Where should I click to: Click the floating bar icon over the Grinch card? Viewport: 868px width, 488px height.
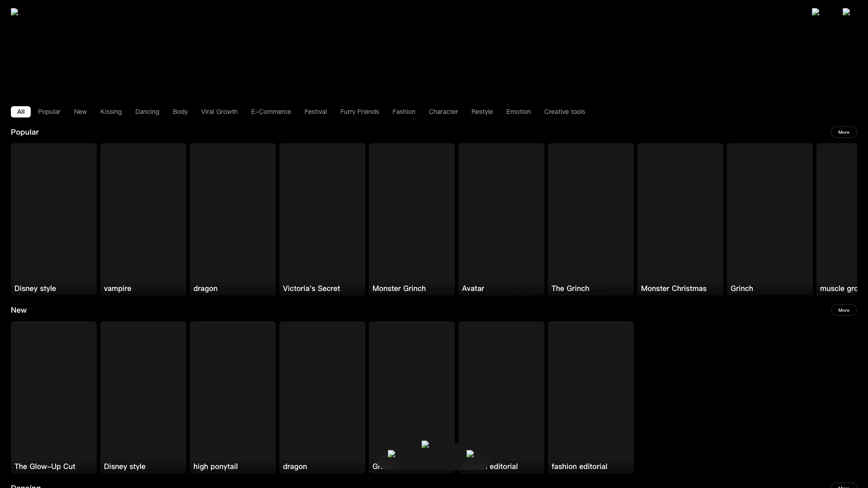392,454
